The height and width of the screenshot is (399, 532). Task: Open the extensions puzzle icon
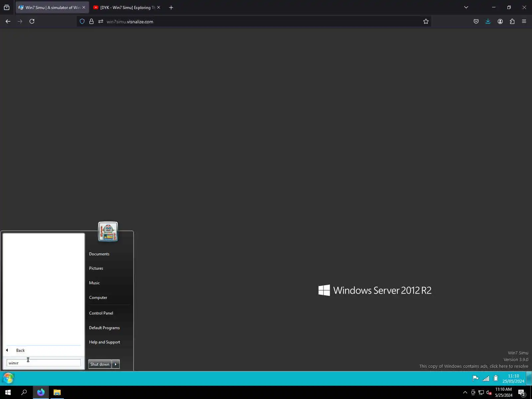tap(512, 21)
